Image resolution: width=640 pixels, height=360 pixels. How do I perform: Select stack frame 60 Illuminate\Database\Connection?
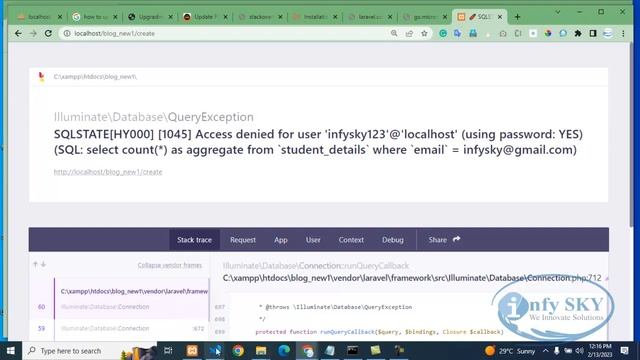click(x=131, y=299)
